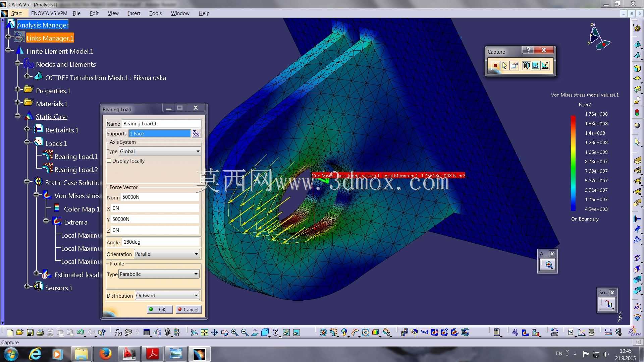Choose the Select Mode arrow in Capture
This screenshot has height=362, width=644.
click(504, 65)
